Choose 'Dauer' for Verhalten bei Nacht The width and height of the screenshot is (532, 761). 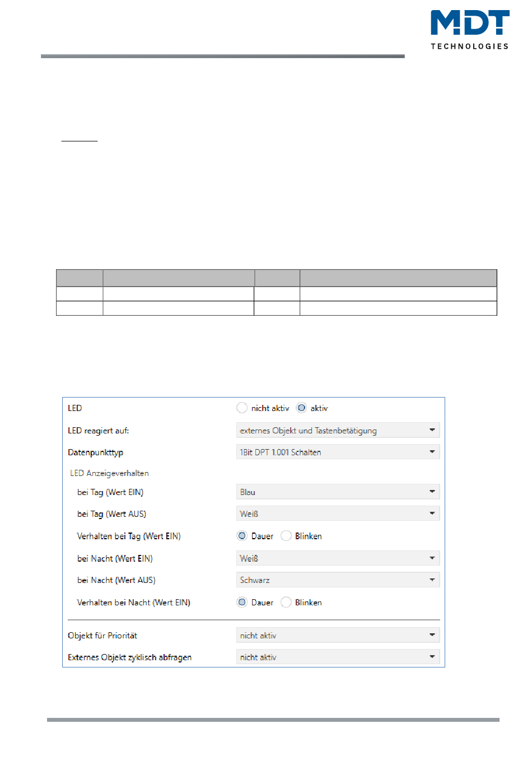click(x=242, y=603)
